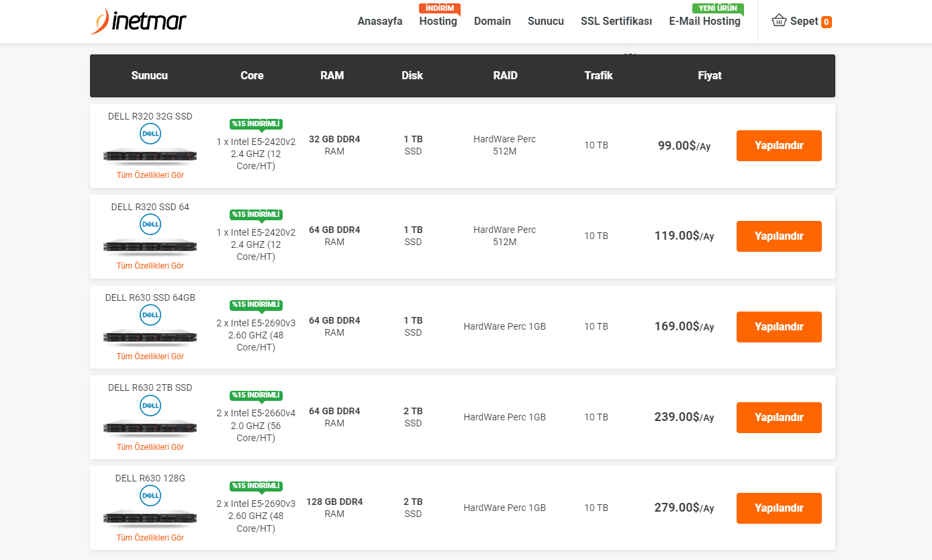This screenshot has width=932, height=560.
Task: View Tüm Özellikleri Gör for R320 SSD 64
Action: (x=150, y=266)
